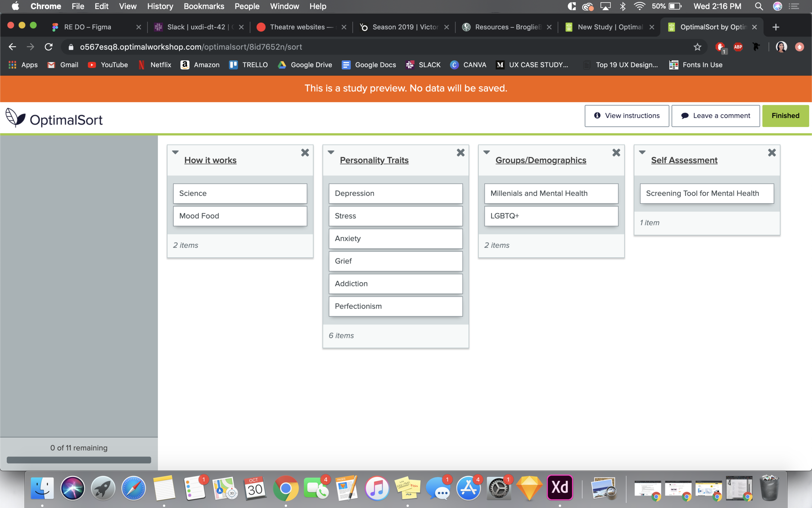Click the AdBlock Plus extension icon

pyautogui.click(x=738, y=47)
